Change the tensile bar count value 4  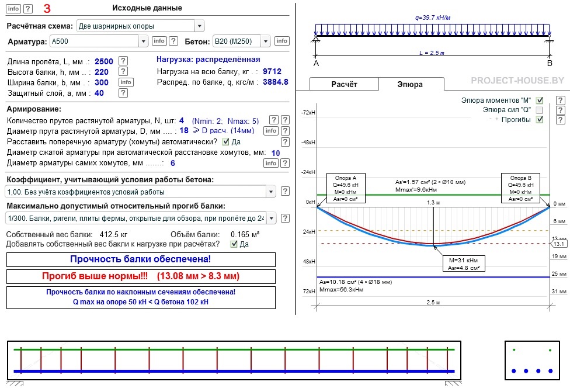point(182,120)
